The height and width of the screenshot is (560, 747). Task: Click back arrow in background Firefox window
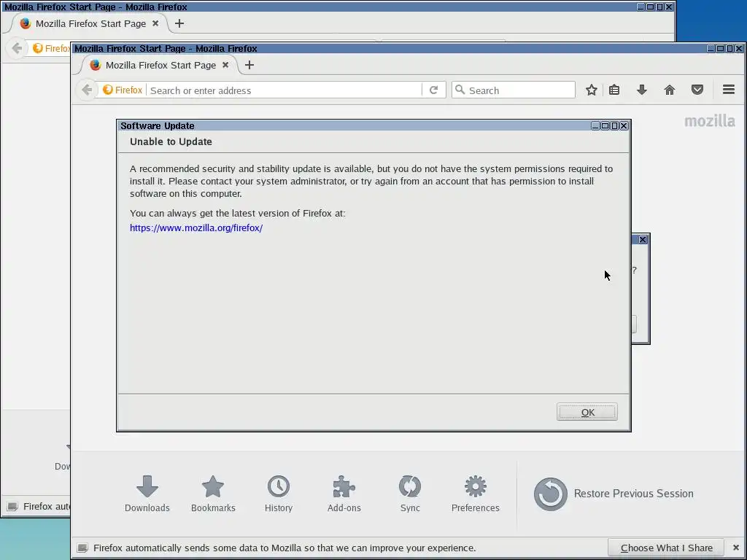(17, 48)
